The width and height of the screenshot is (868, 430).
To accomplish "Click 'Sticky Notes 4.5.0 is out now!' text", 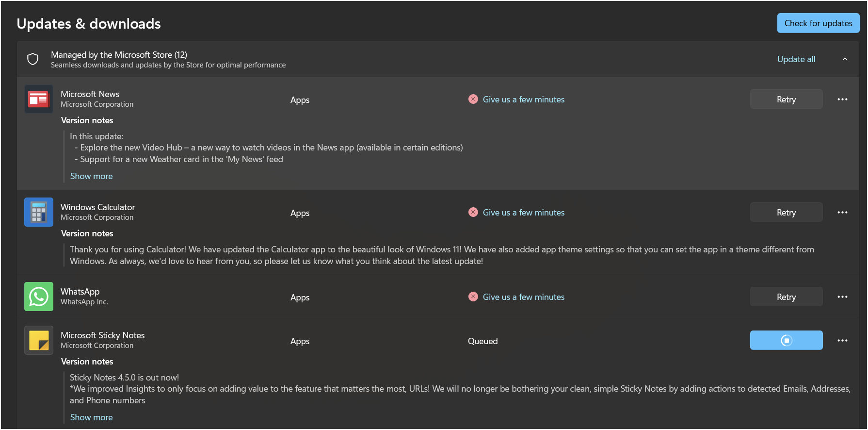I will (124, 378).
